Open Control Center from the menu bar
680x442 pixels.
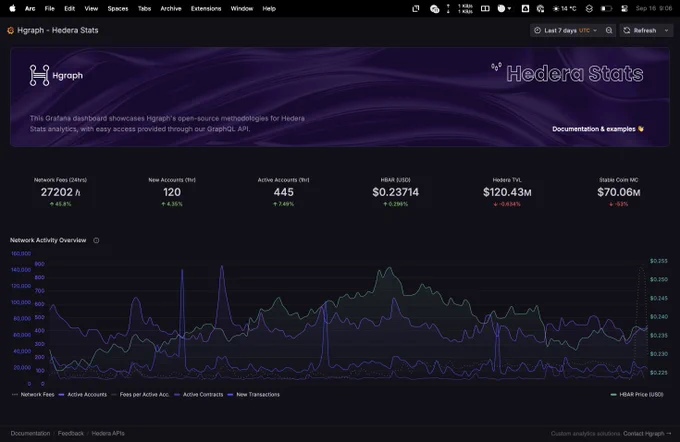[624, 8]
